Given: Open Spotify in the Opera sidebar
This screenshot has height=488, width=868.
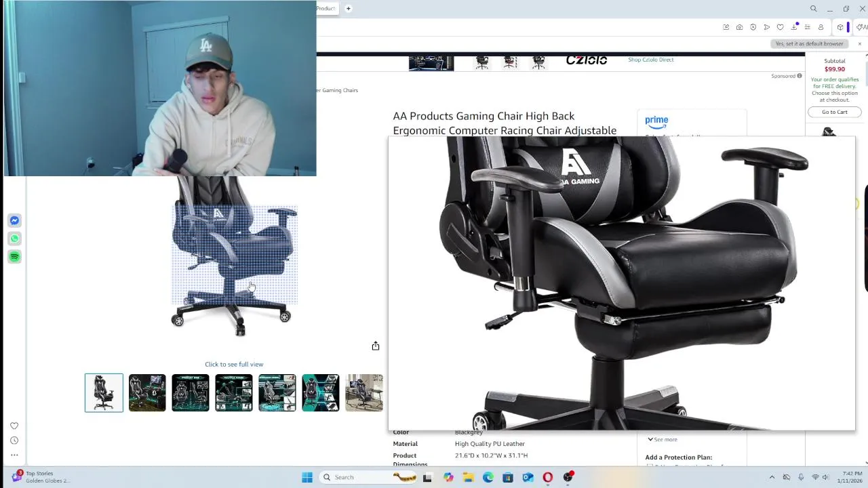Looking at the screenshot, I should (14, 257).
